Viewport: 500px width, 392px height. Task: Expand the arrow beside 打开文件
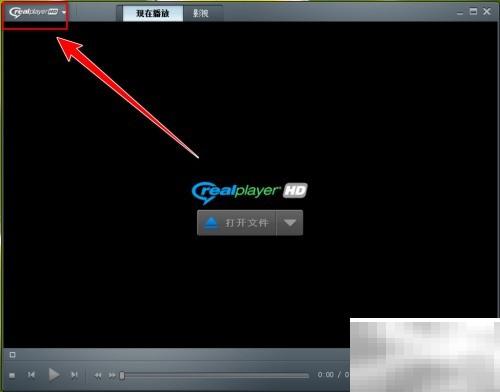[x=290, y=223]
